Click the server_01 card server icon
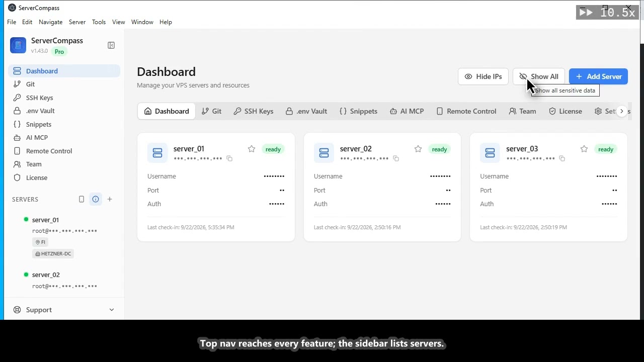 (x=157, y=153)
